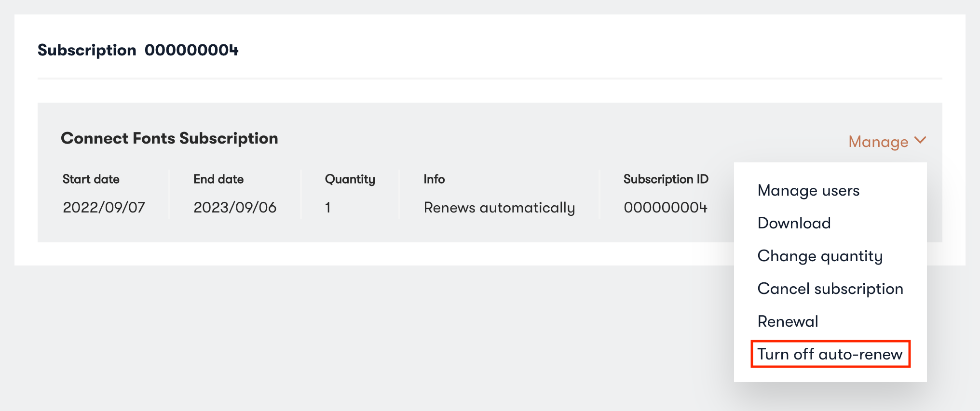Click the end date 2023/09/06

pos(235,208)
